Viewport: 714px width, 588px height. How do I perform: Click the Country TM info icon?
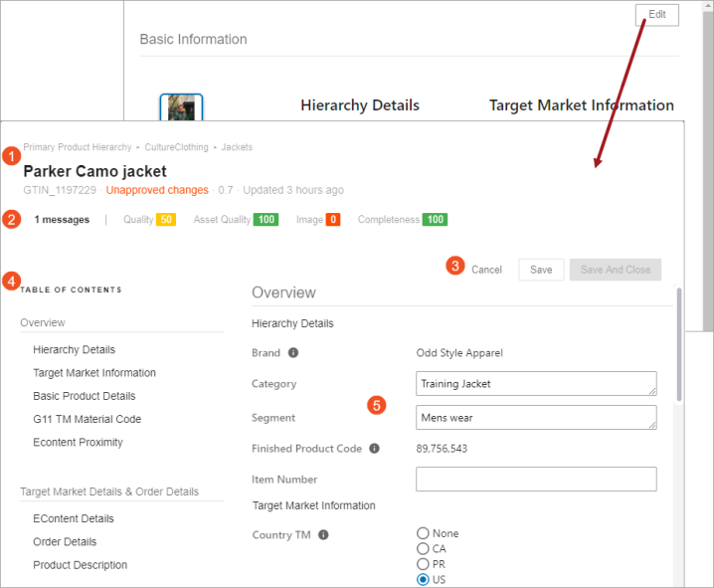(x=323, y=534)
